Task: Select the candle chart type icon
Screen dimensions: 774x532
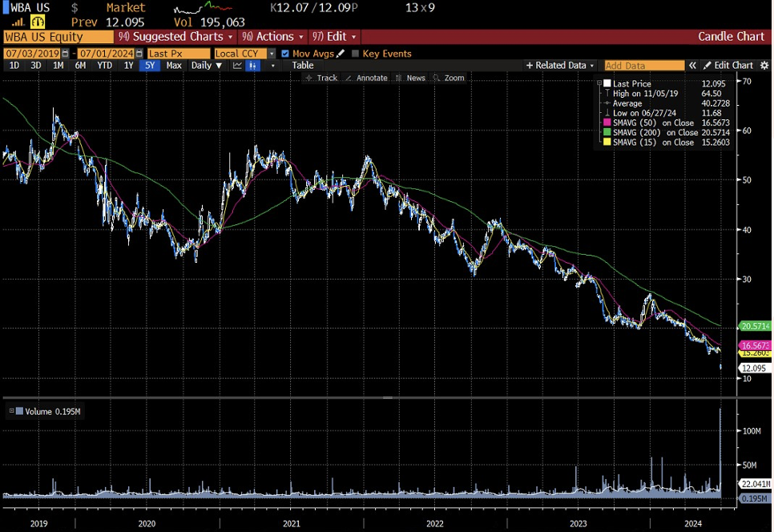Action: click(x=252, y=65)
